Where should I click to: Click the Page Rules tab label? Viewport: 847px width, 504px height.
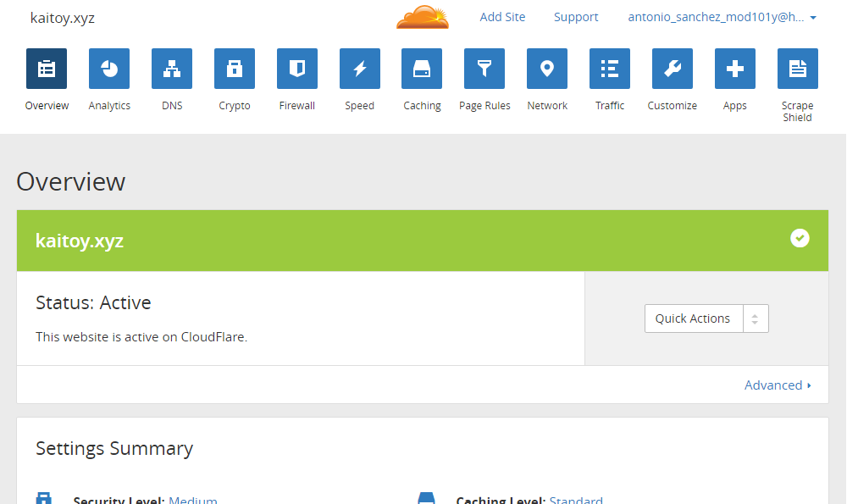(484, 106)
